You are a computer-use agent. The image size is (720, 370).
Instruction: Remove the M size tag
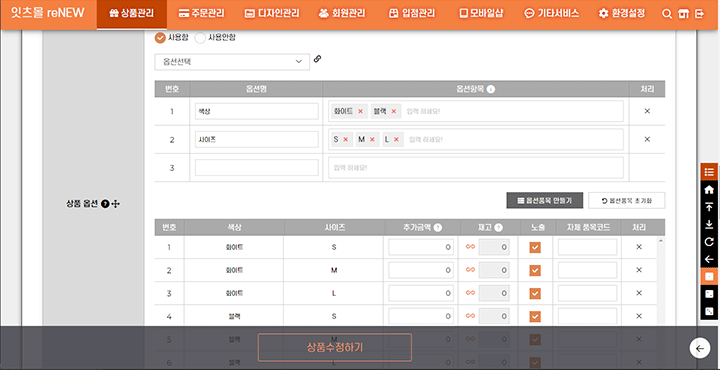(x=372, y=140)
